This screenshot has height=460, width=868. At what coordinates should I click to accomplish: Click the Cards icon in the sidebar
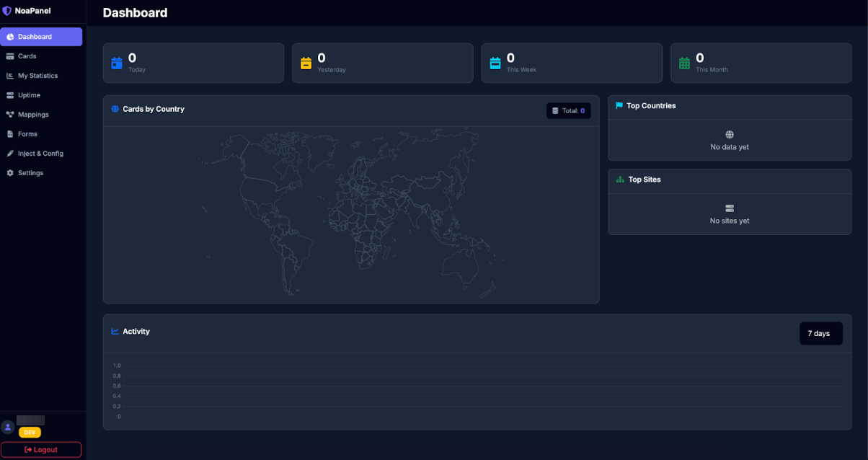(10, 56)
